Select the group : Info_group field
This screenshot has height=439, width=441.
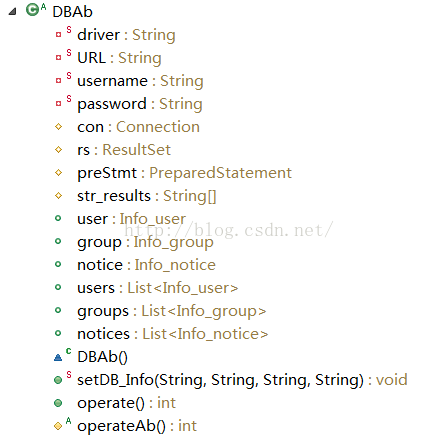point(145,242)
